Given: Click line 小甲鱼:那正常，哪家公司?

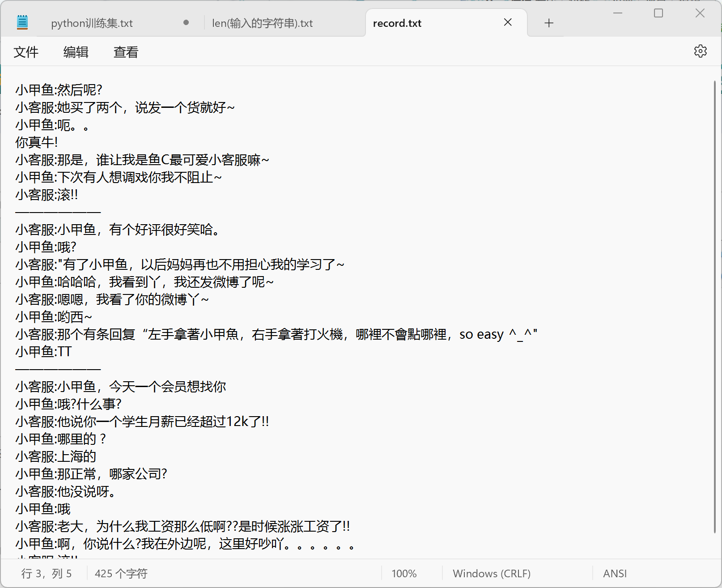Looking at the screenshot, I should coord(91,474).
